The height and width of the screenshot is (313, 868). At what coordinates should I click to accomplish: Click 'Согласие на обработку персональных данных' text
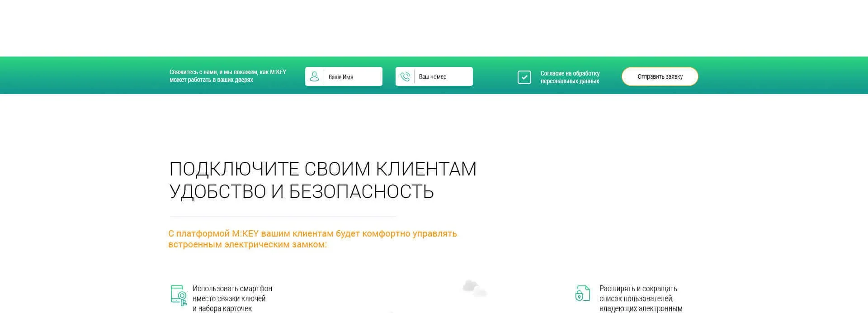570,77
